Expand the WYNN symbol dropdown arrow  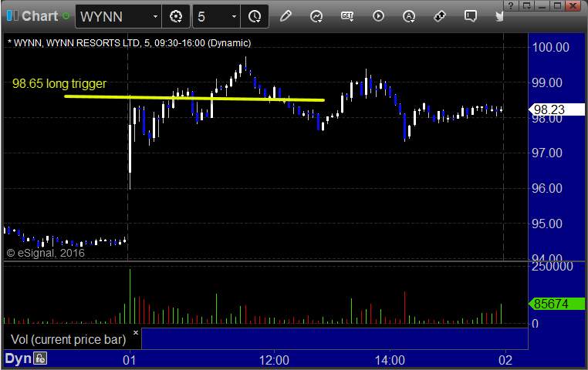pyautogui.click(x=155, y=17)
